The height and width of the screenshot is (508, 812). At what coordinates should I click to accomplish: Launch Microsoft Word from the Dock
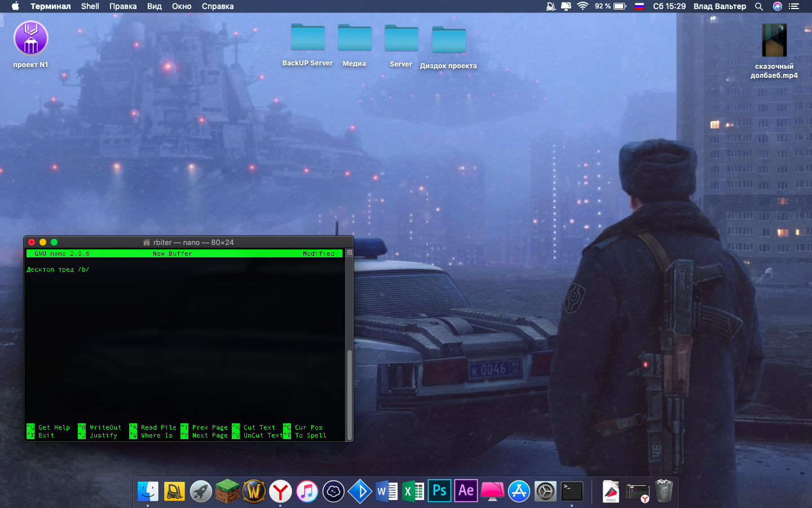tap(386, 492)
